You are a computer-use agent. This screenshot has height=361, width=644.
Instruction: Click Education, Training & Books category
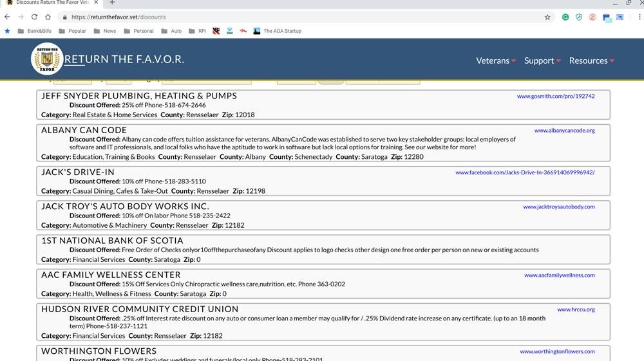click(113, 157)
